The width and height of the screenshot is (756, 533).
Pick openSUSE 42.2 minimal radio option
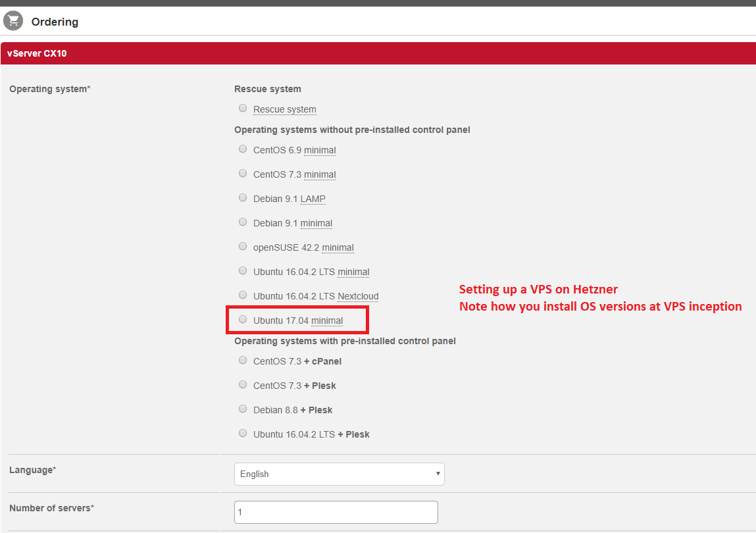(243, 247)
